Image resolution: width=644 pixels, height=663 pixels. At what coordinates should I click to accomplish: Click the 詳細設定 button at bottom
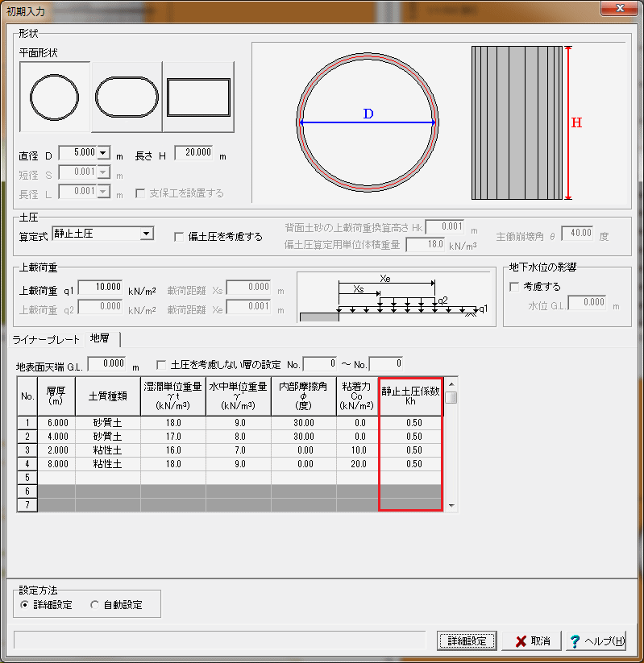[x=467, y=641]
